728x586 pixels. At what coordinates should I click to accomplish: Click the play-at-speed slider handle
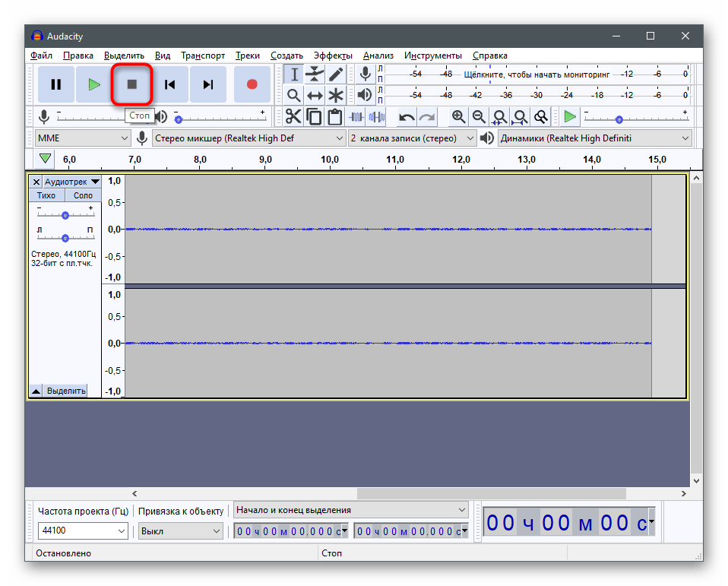[619, 120]
